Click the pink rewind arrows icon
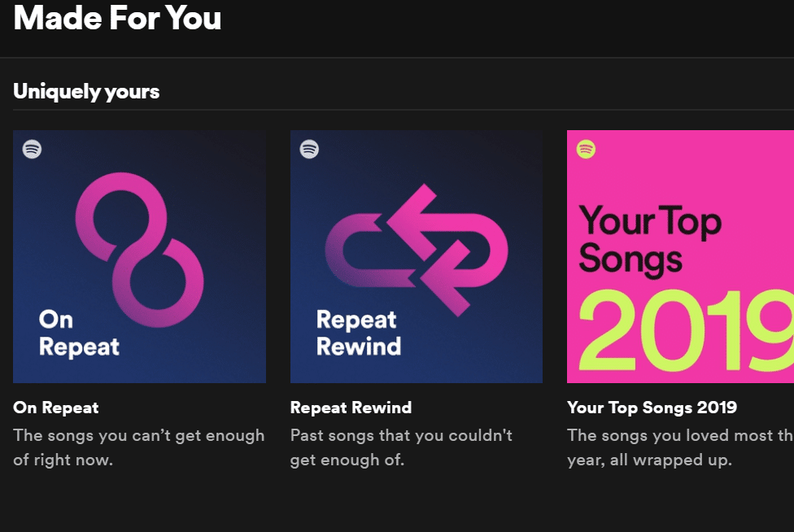 (416, 250)
